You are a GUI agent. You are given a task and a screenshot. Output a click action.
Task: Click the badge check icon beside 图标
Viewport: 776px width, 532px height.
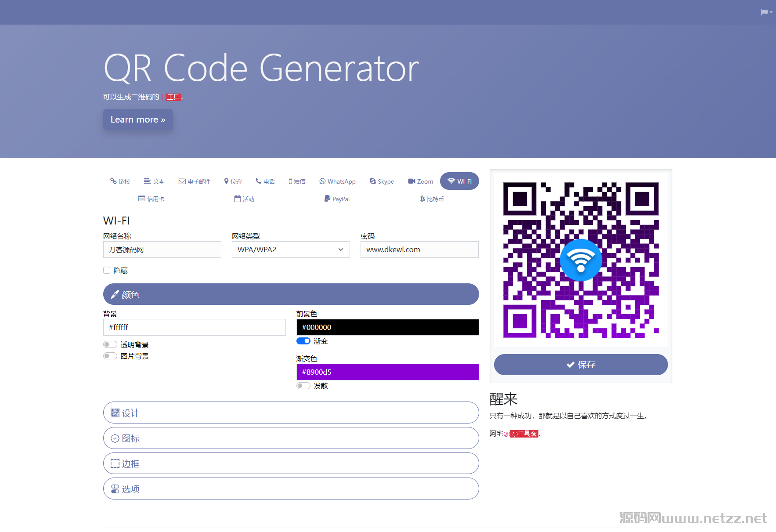115,438
